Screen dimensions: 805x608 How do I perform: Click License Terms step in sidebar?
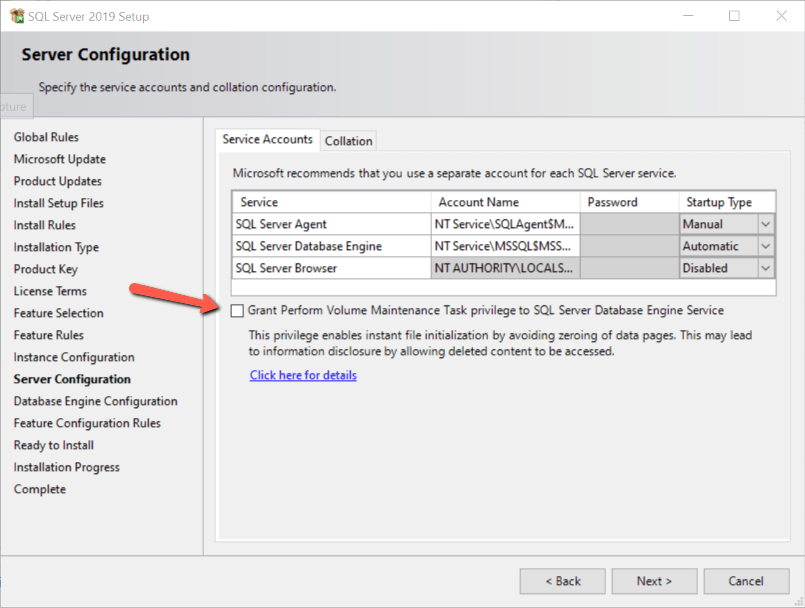(50, 291)
